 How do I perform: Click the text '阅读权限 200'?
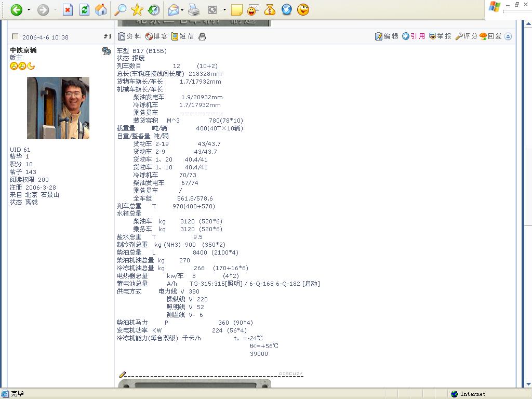[29, 179]
